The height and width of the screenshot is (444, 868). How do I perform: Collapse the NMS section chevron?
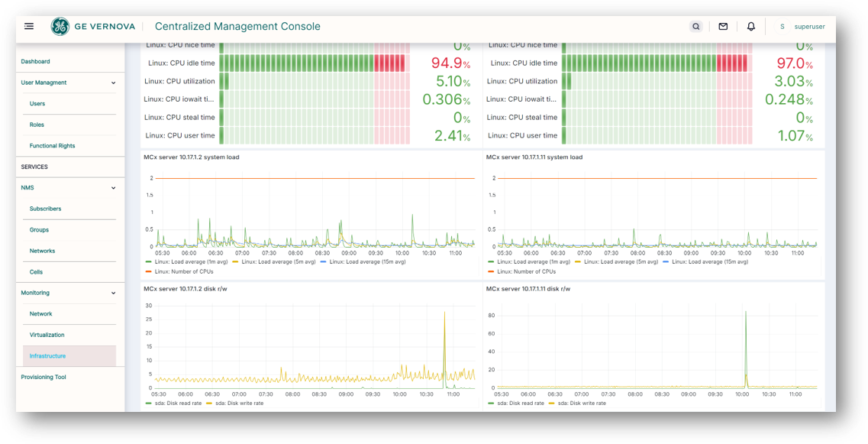click(113, 188)
